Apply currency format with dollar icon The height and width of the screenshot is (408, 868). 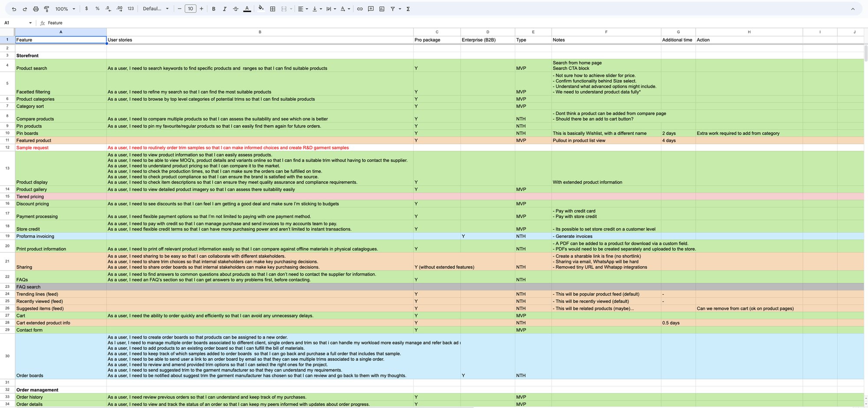[x=86, y=9]
